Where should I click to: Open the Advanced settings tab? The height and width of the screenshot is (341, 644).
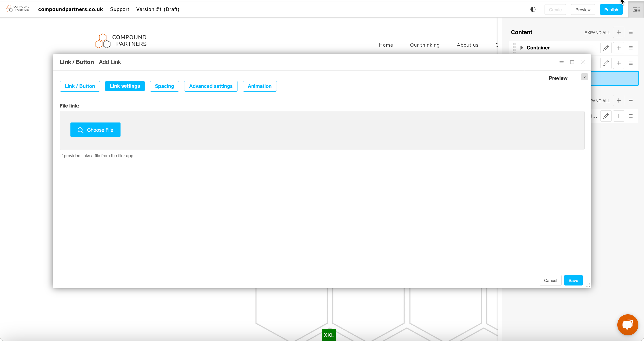point(211,86)
